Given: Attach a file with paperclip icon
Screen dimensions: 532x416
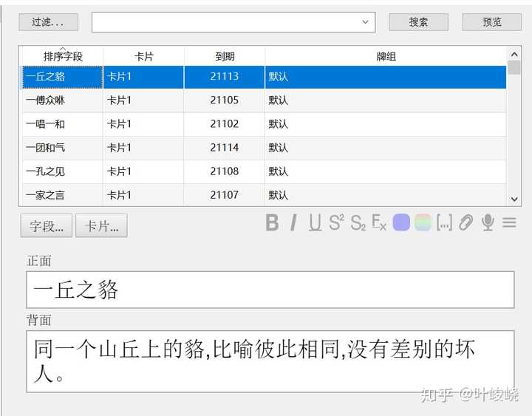Looking at the screenshot, I should click(x=465, y=223).
